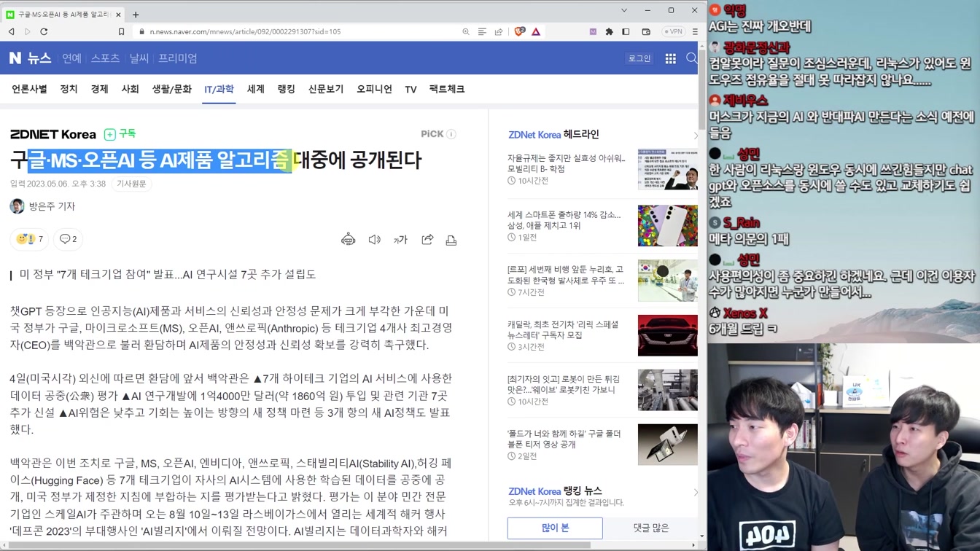Open the smartphone shipments article thumbnail

(667, 226)
